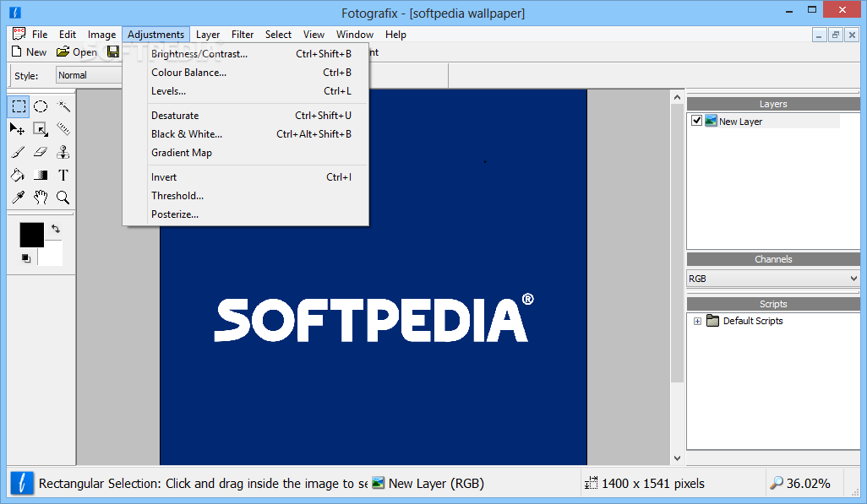Click the Default Scripts tree item
Screen dimensions: 867x504
point(753,321)
